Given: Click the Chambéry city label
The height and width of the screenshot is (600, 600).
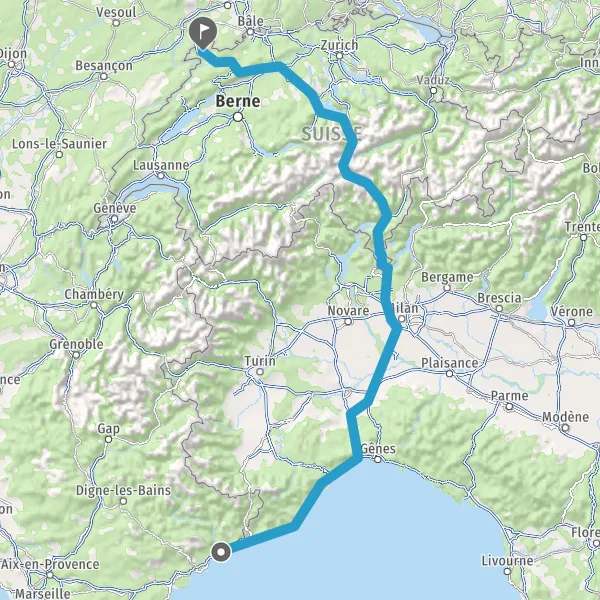Looking at the screenshot, I should click(94, 294).
